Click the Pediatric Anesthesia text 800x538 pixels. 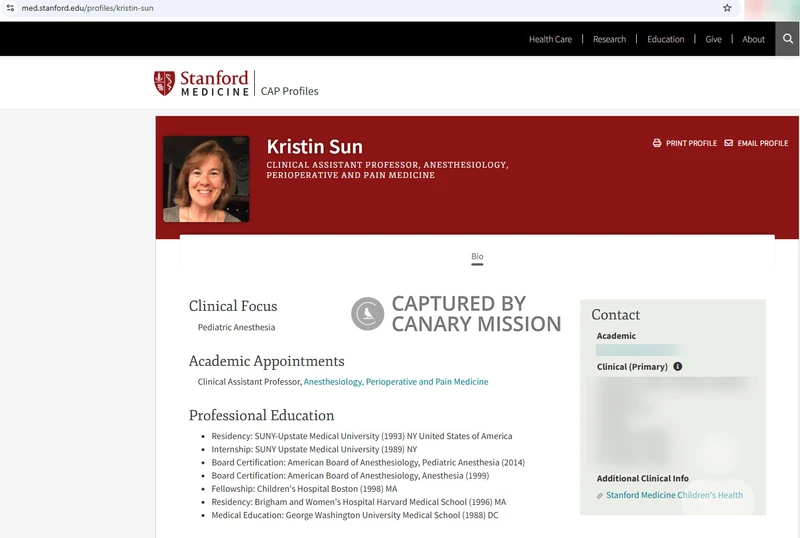click(x=236, y=327)
